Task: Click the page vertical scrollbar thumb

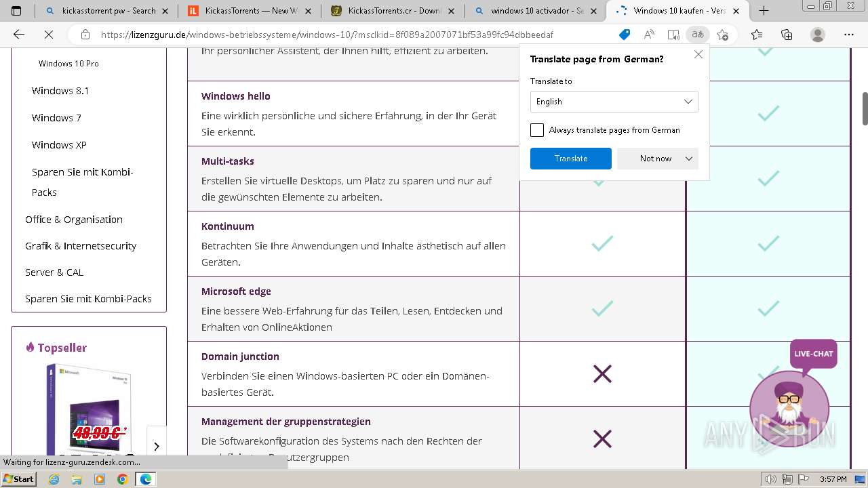Action: (865, 108)
